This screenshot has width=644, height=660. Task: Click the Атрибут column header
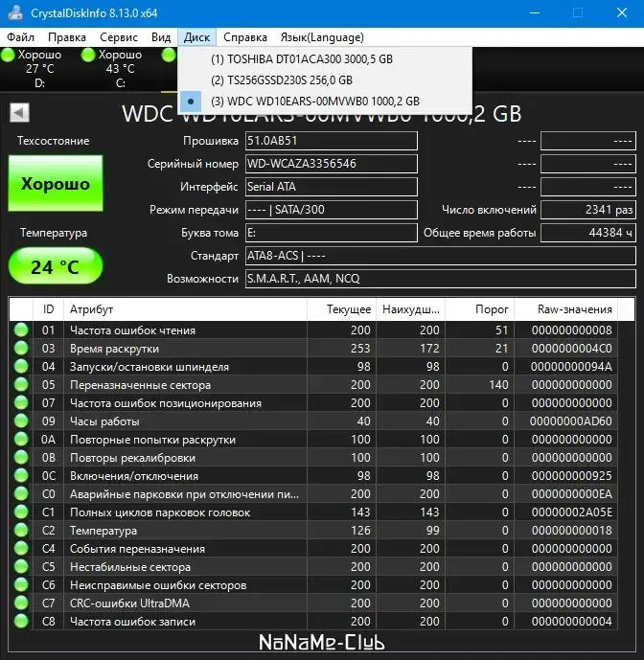185,309
